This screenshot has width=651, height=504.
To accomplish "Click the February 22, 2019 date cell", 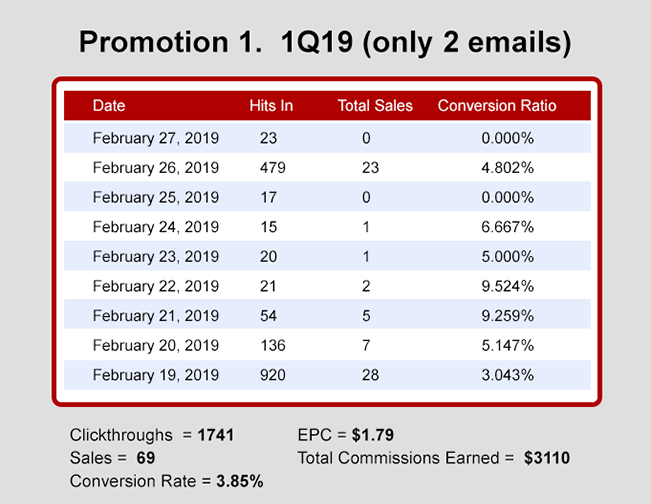I will pos(155,287).
